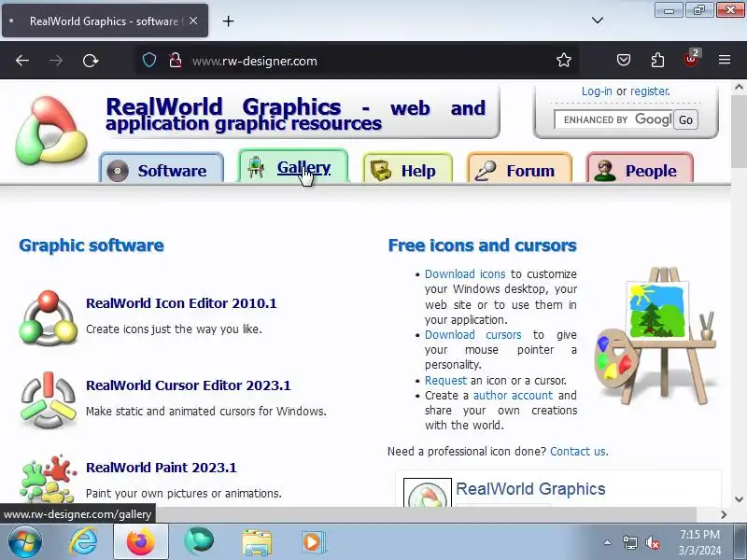Image resolution: width=747 pixels, height=560 pixels.
Task: Open RealWorld Paint 2023.1 link
Action: click(x=161, y=468)
